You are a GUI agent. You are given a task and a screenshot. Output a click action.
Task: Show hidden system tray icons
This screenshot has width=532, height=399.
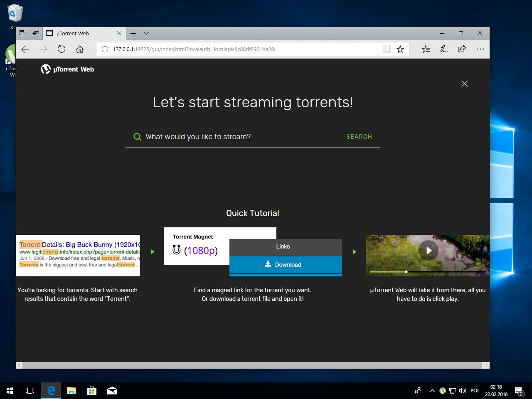coord(432,391)
